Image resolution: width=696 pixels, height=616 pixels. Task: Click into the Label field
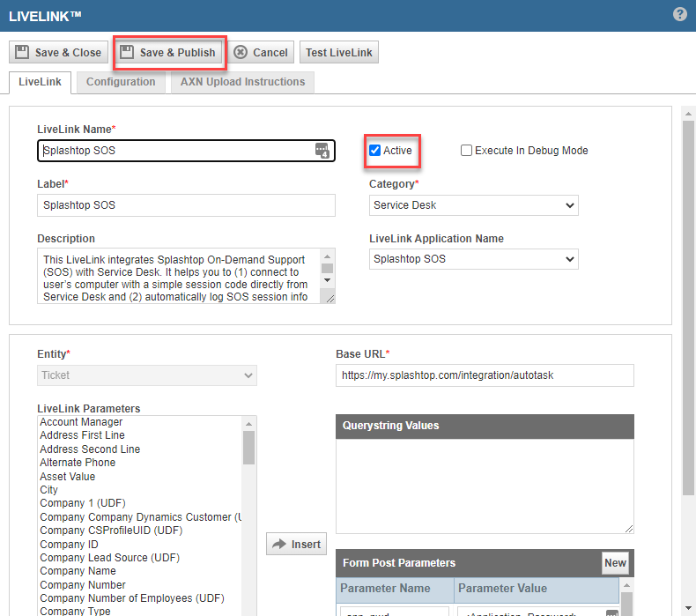pyautogui.click(x=186, y=205)
